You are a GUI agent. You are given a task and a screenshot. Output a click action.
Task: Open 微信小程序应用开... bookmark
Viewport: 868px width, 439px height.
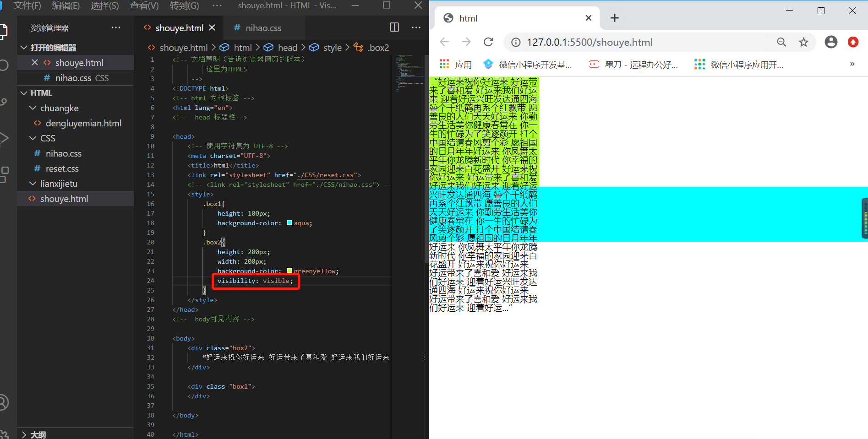[x=739, y=65]
